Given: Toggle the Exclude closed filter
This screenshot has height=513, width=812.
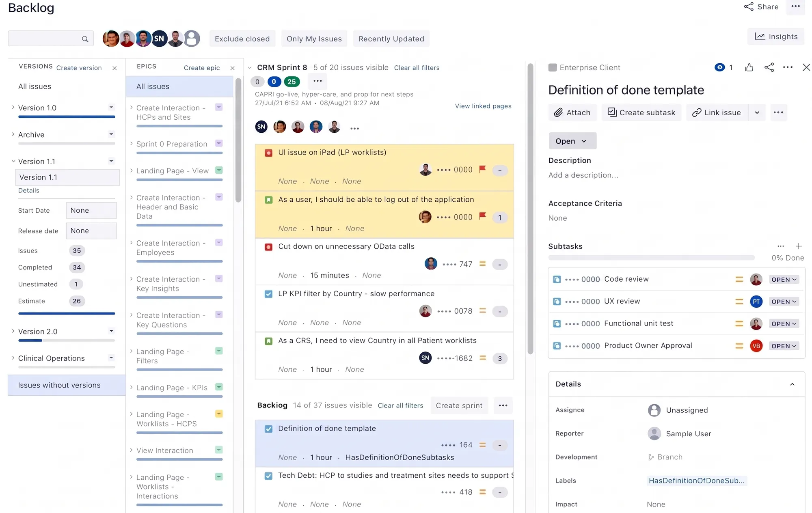Looking at the screenshot, I should (x=242, y=39).
